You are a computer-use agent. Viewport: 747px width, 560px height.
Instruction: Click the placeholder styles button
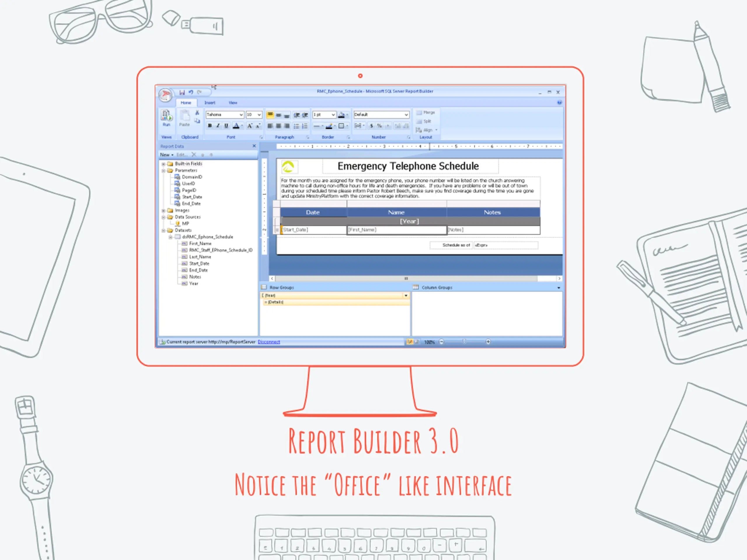click(x=359, y=126)
